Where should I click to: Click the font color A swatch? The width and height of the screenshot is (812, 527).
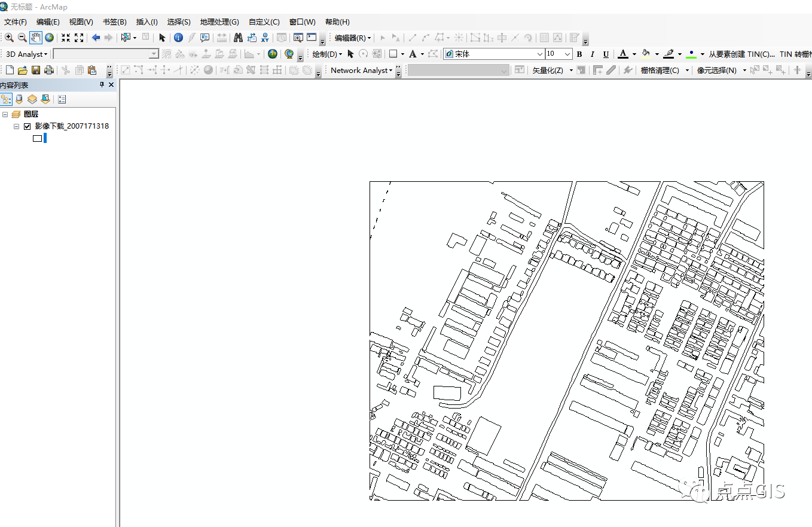pyautogui.click(x=623, y=54)
